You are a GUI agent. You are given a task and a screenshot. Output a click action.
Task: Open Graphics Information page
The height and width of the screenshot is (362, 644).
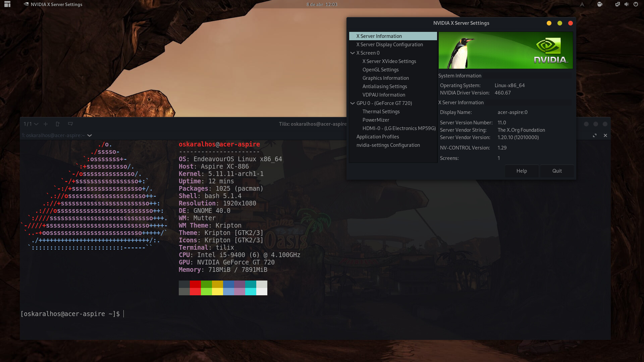(x=385, y=78)
